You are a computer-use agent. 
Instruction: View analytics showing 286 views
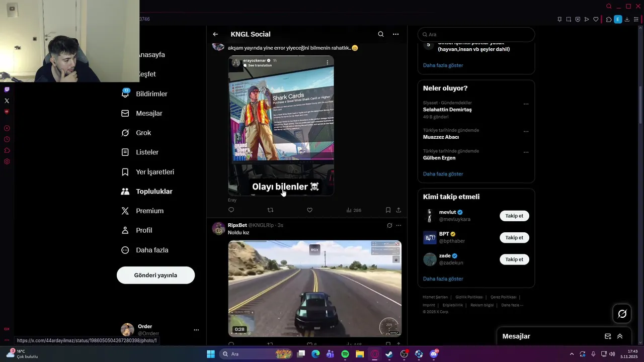(x=354, y=210)
